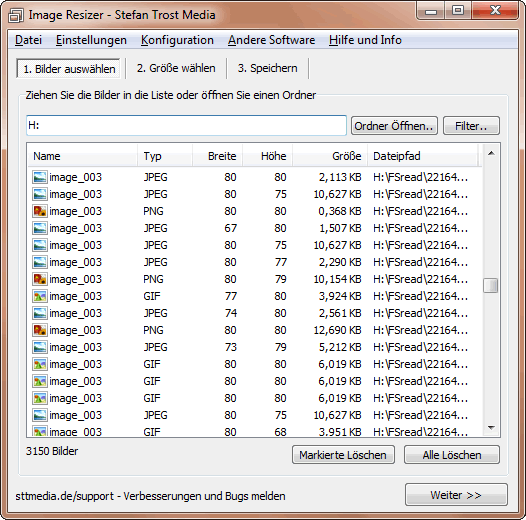The height and width of the screenshot is (520, 526).
Task: Click the PNG file icon in the 0,368 KB row
Action: point(40,211)
